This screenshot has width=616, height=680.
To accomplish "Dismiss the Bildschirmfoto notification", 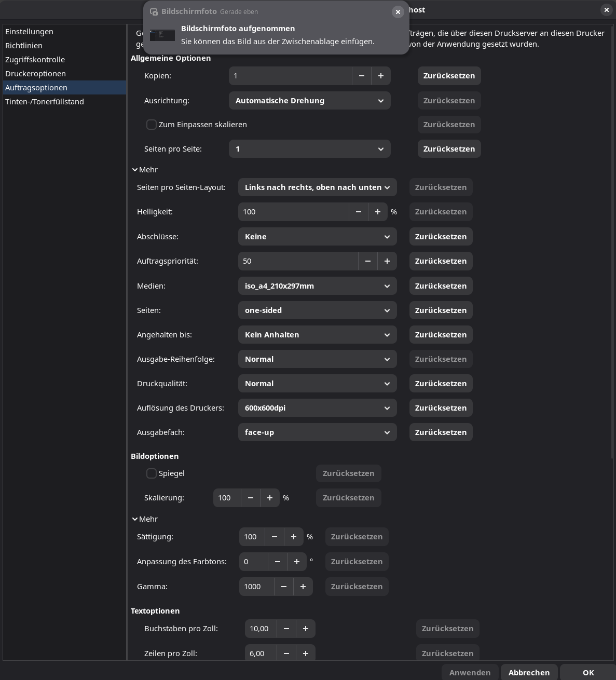I will click(398, 12).
